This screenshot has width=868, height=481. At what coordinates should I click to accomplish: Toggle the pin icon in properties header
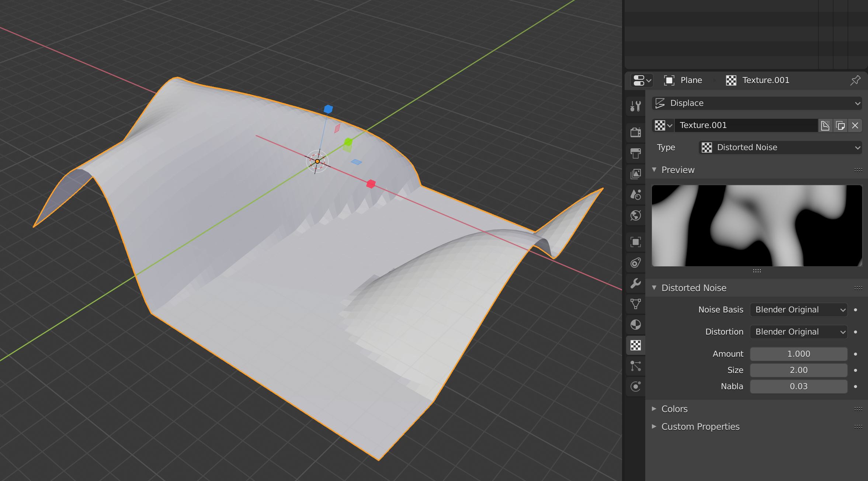(855, 80)
